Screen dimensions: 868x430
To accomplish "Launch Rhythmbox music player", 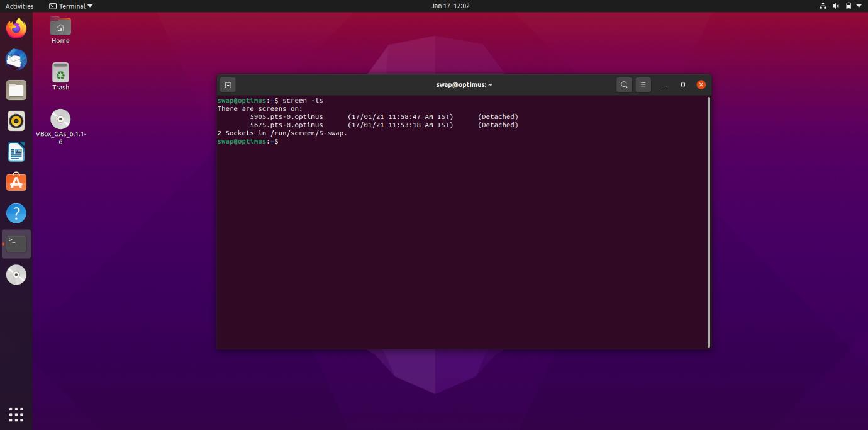I will [16, 121].
